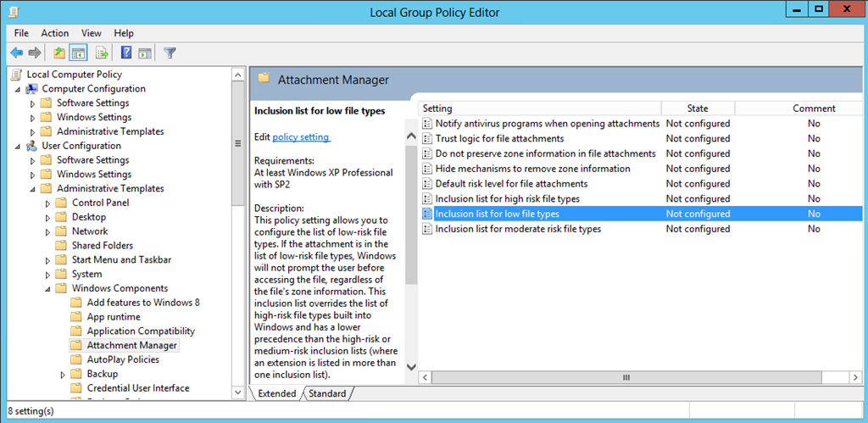Collapse the Computer Configuration node
The height and width of the screenshot is (423, 868).
tap(18, 89)
